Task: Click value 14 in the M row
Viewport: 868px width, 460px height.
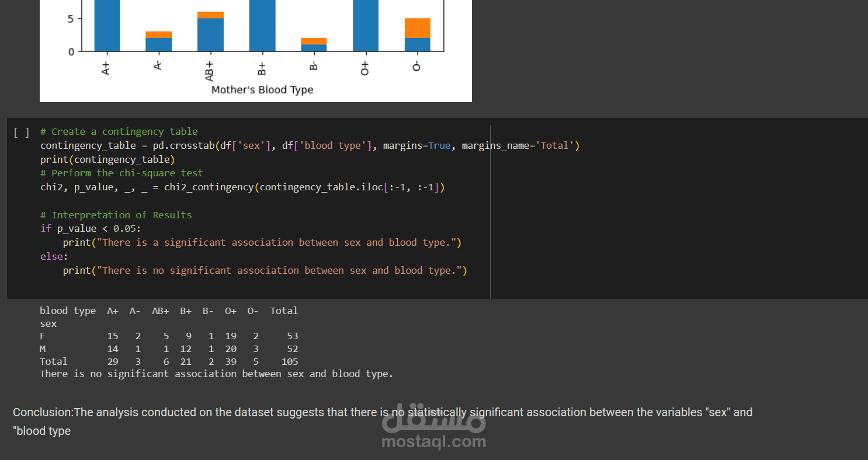Action: [113, 349]
